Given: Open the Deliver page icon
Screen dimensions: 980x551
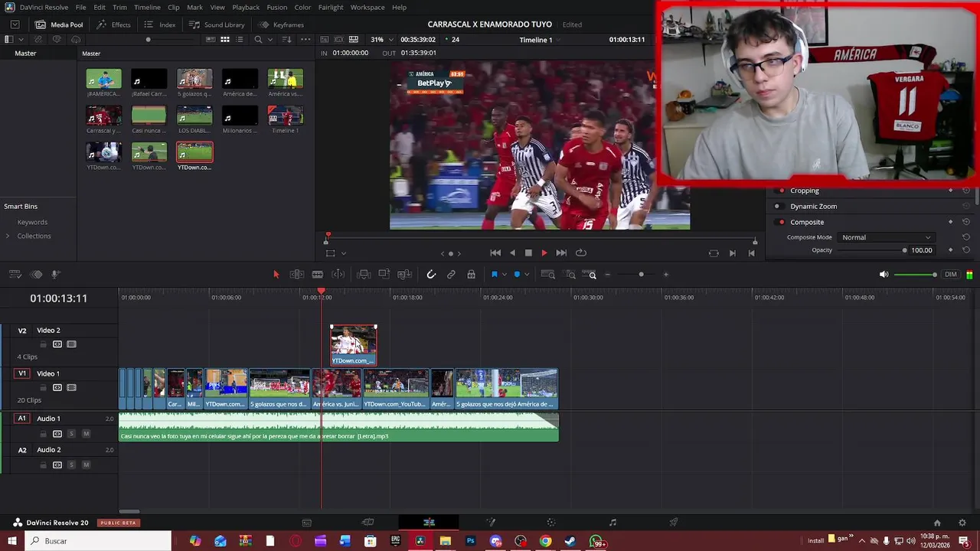Looking at the screenshot, I should point(674,523).
